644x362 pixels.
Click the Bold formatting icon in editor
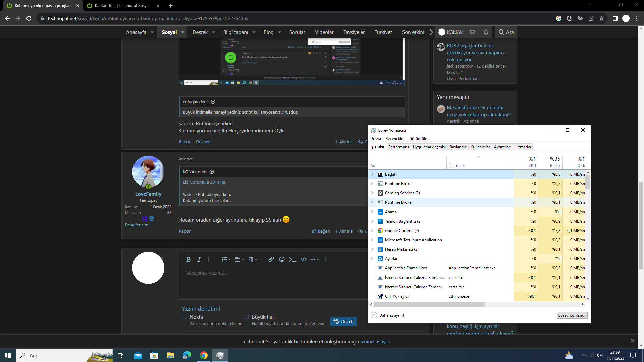click(188, 259)
